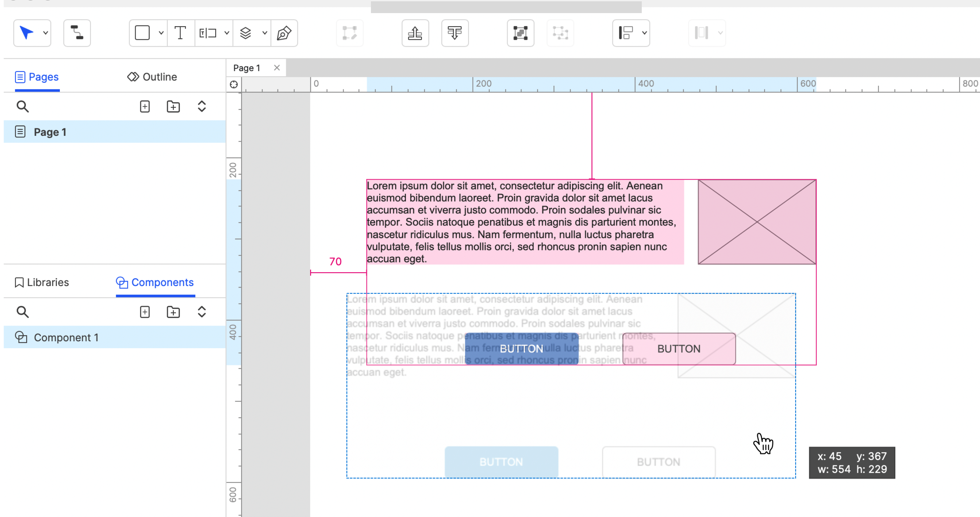The width and height of the screenshot is (980, 517).
Task: Open the layers stack tool dropdown
Action: [x=265, y=33]
